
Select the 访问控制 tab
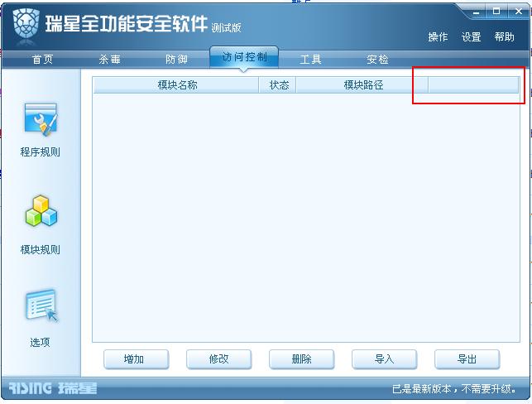[x=244, y=57]
